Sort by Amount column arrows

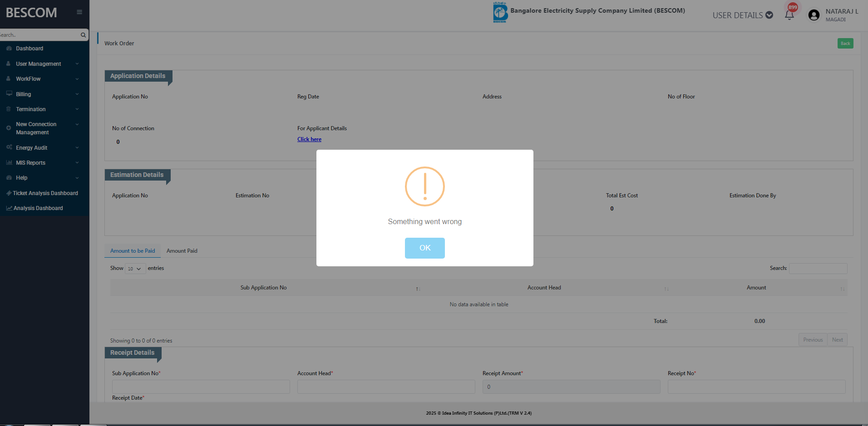point(842,289)
